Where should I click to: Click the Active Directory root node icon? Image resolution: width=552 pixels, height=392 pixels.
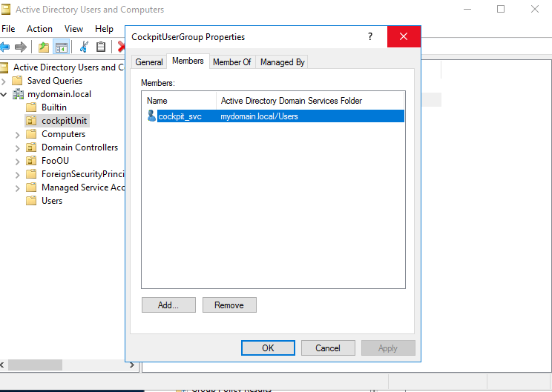click(4, 67)
